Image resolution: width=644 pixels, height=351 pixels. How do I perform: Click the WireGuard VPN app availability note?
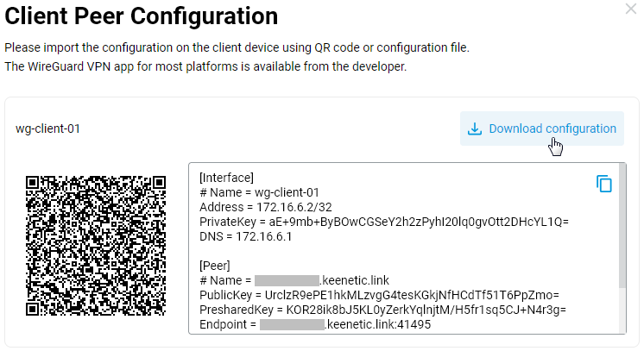205,66
